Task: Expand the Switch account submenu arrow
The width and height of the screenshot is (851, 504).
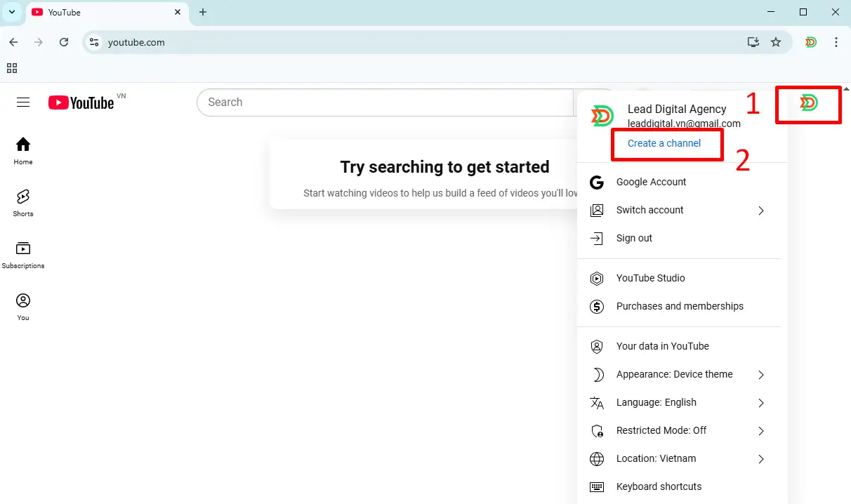Action: [x=761, y=210]
